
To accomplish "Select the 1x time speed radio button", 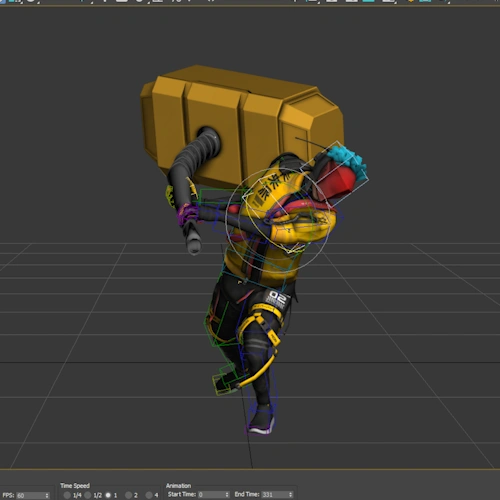I will point(108,495).
